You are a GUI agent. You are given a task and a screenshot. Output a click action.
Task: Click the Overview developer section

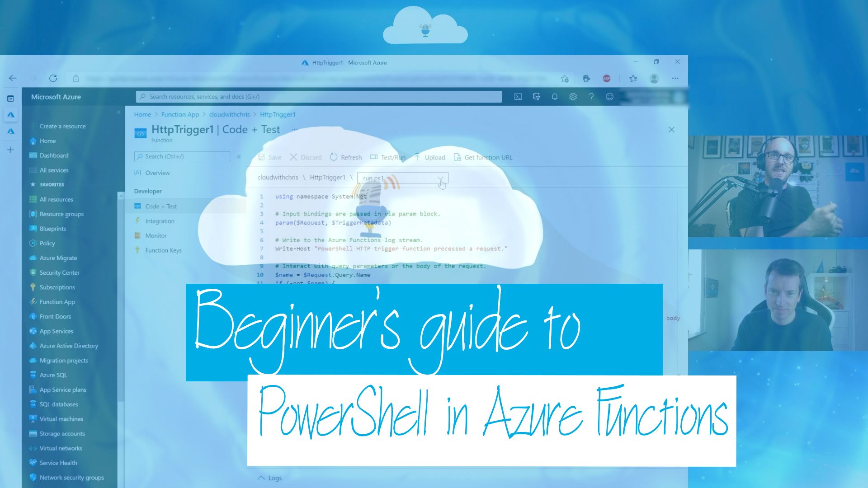click(157, 173)
